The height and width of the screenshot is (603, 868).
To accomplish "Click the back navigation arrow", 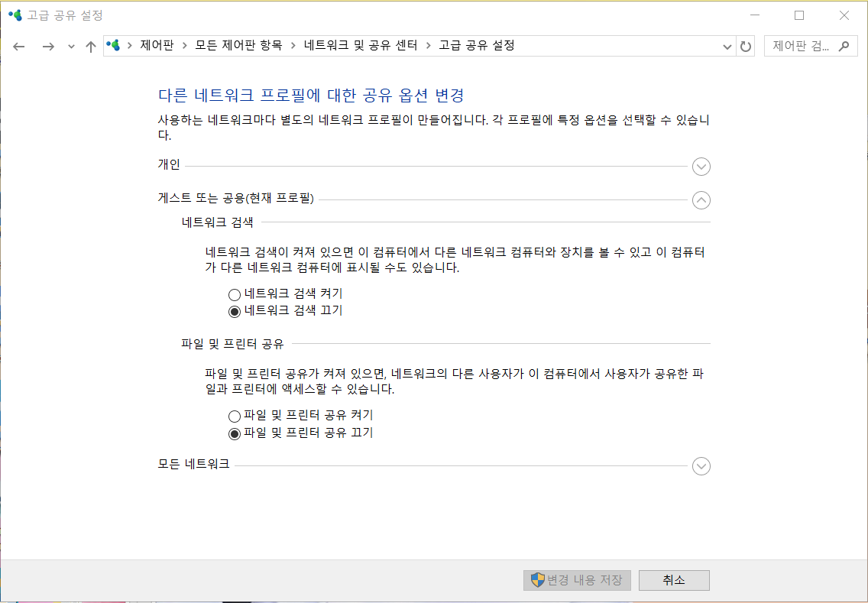I will coord(19,45).
